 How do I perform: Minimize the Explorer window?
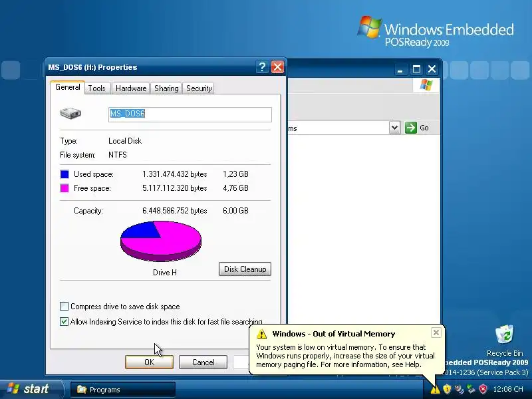click(x=400, y=69)
